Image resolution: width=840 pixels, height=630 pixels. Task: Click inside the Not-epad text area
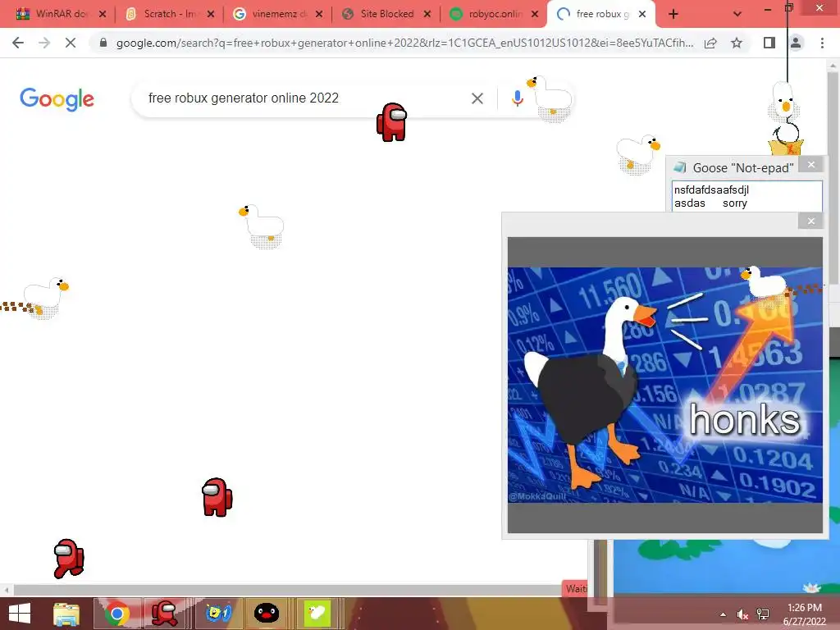point(747,196)
